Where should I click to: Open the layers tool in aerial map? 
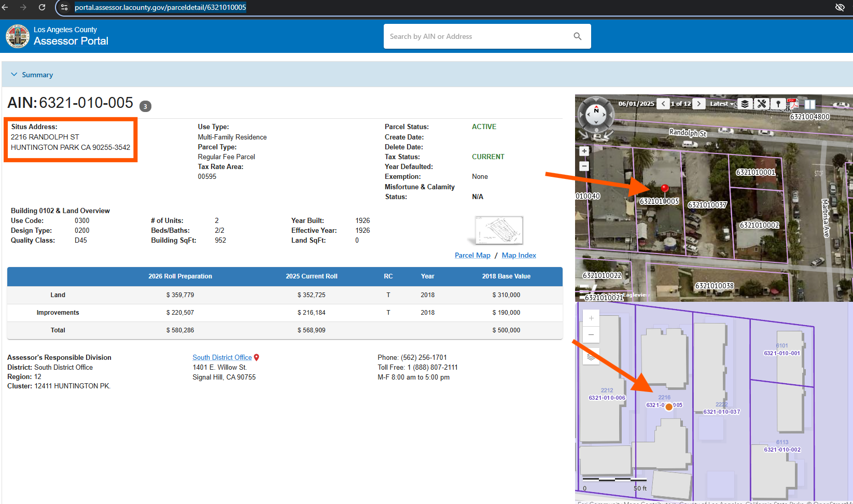[x=745, y=104]
